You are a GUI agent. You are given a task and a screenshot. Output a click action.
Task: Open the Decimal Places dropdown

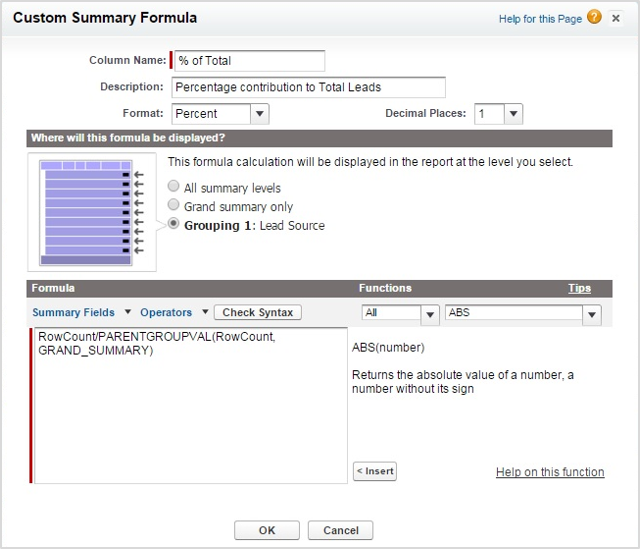498,113
